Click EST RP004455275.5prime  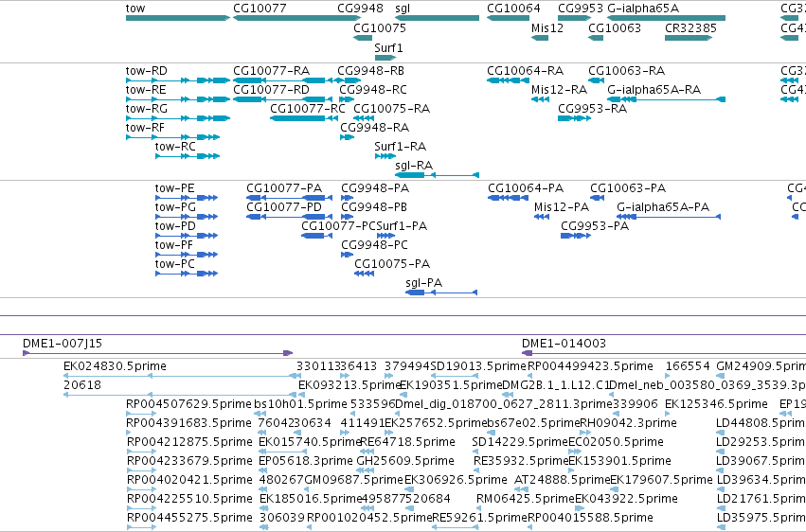point(189,518)
